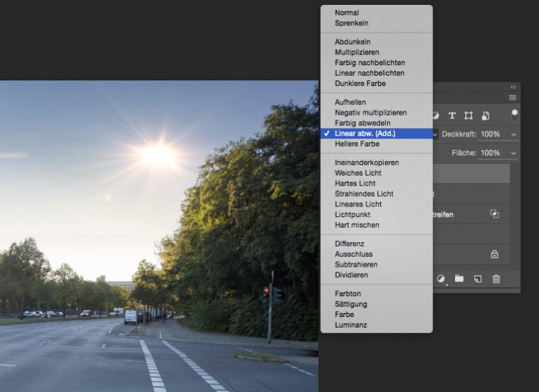This screenshot has width=539, height=392.
Task: Click the lock icon on bottom layer
Action: point(494,255)
